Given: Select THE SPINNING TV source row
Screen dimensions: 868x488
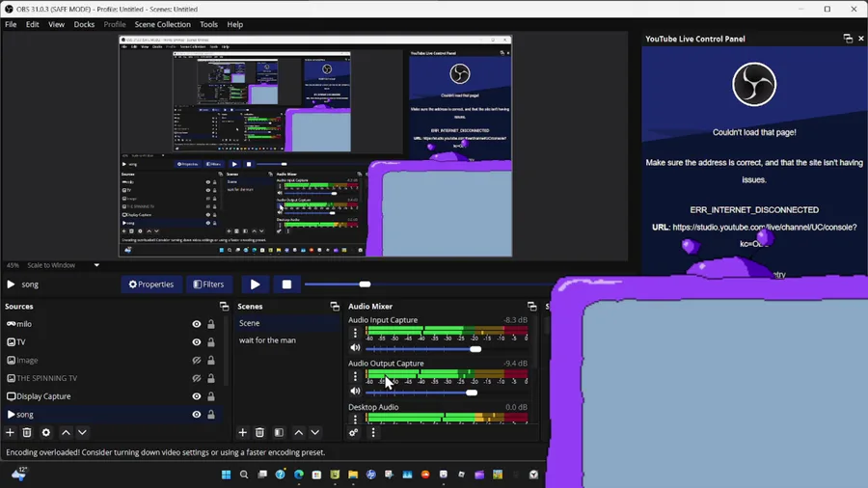Looking at the screenshot, I should (113, 378).
